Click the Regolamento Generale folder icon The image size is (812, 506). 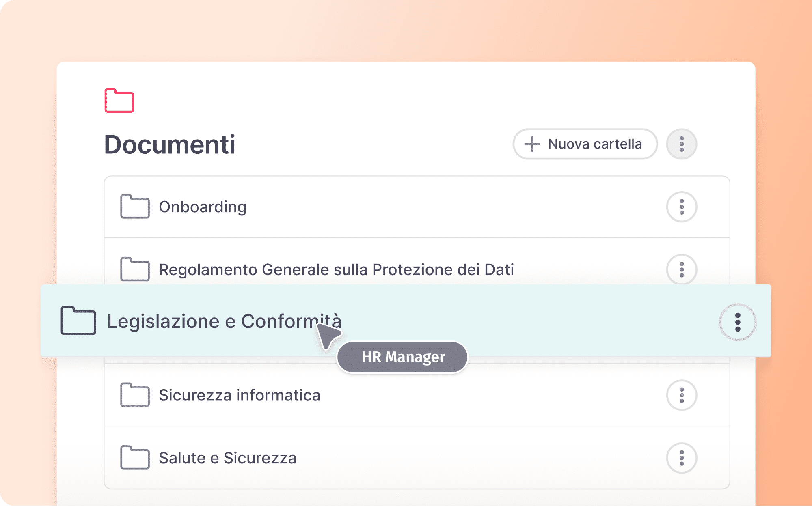[x=135, y=269]
